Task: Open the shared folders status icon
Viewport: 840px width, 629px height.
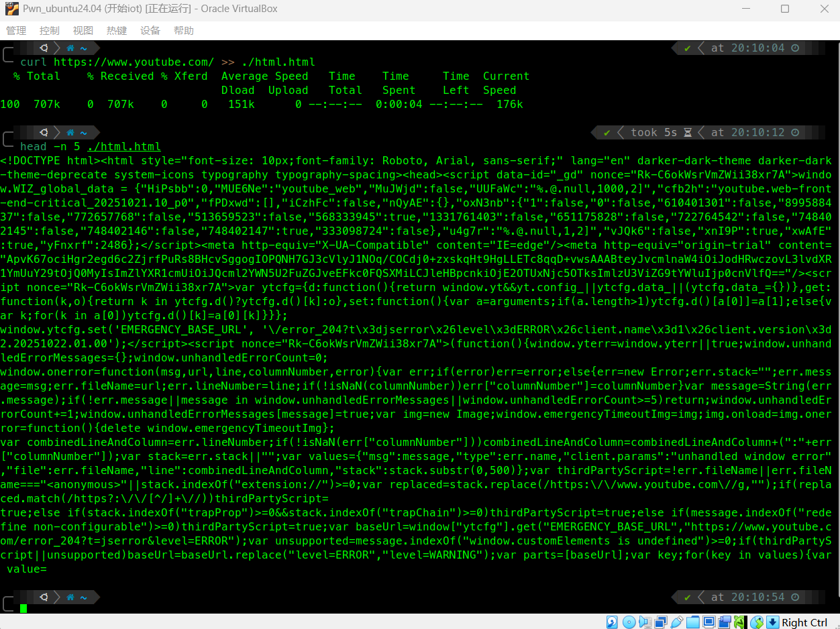Action: [x=693, y=622]
